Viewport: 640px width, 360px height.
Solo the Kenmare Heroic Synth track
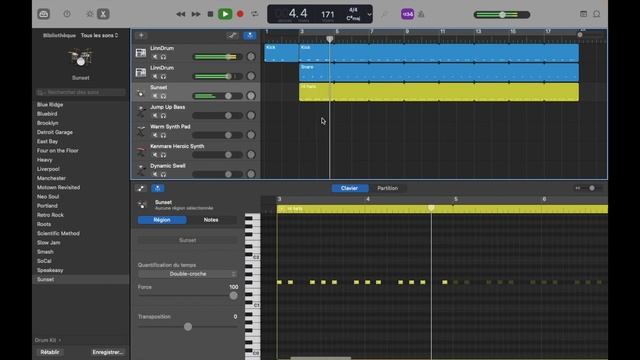coord(163,155)
